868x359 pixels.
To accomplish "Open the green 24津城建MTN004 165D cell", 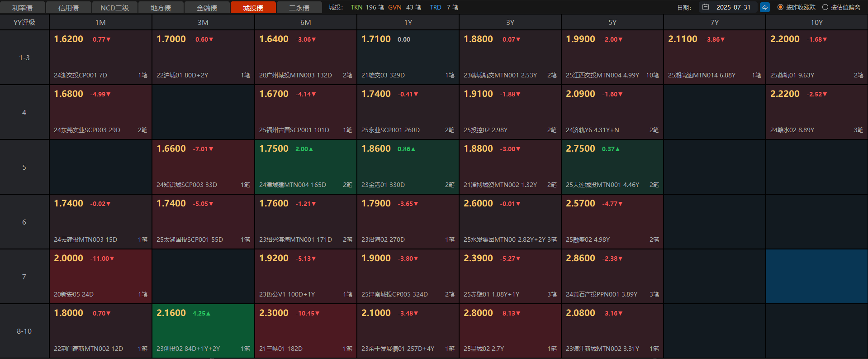I will 306,167.
